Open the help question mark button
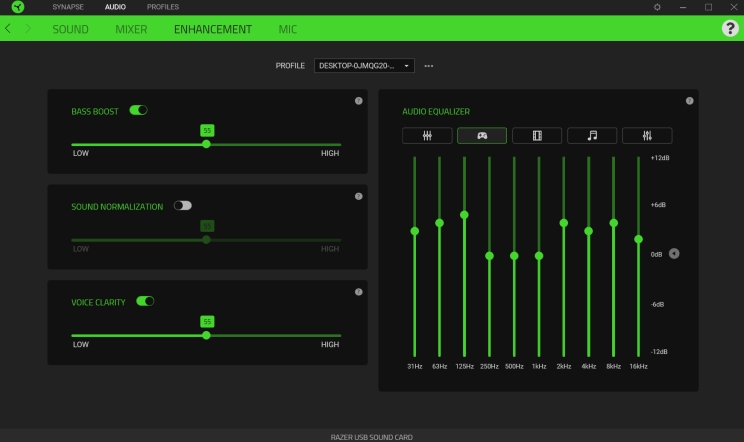 (x=730, y=28)
